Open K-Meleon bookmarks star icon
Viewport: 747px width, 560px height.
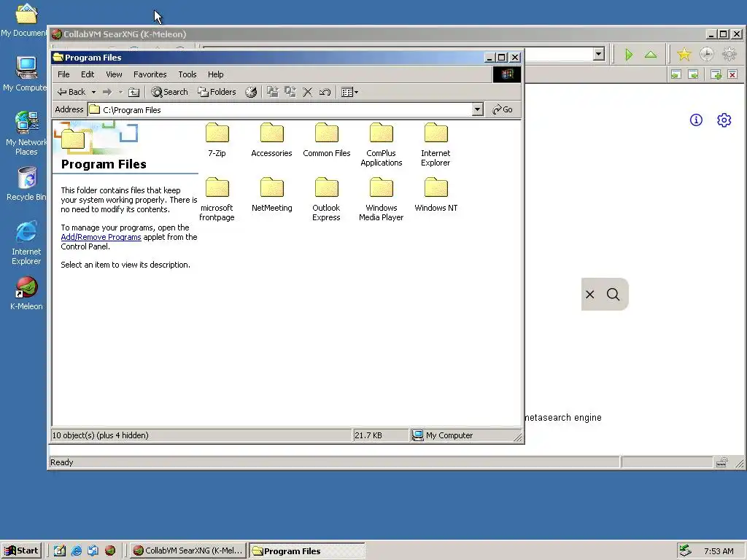pyautogui.click(x=684, y=54)
